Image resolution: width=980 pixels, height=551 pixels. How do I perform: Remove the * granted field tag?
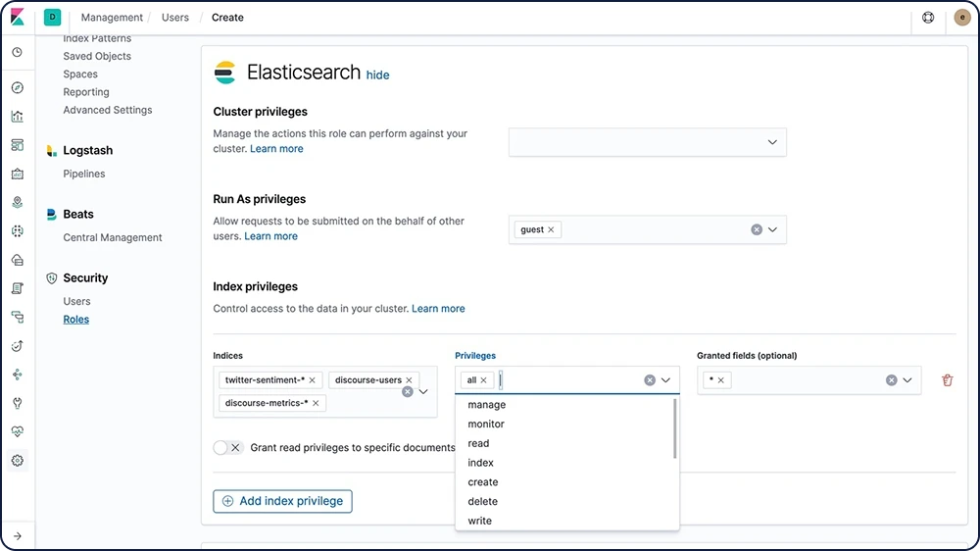coord(720,379)
